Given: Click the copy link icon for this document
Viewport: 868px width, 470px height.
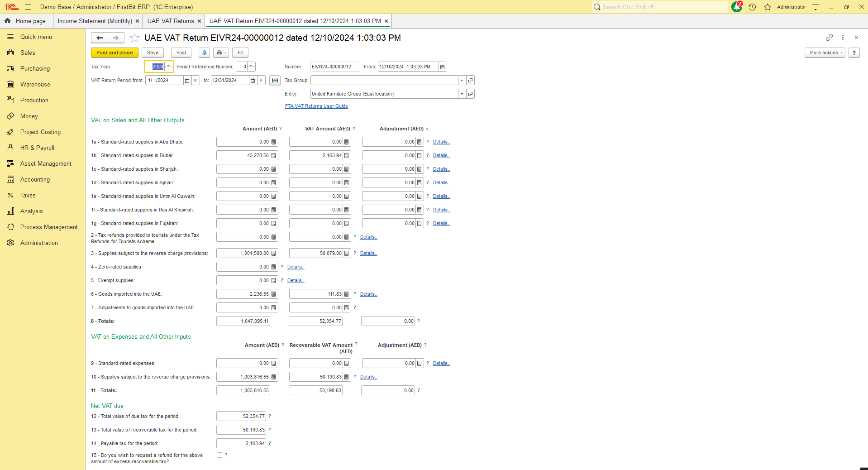Looking at the screenshot, I should point(829,38).
